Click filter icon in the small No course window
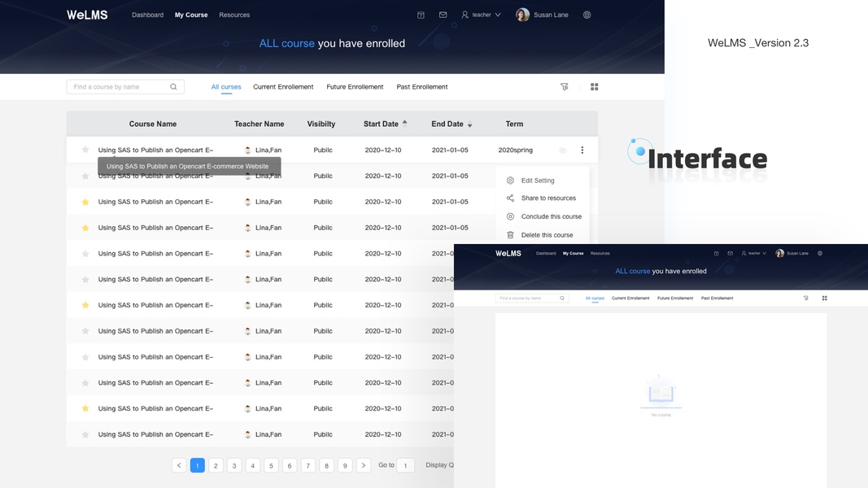 [x=806, y=298]
